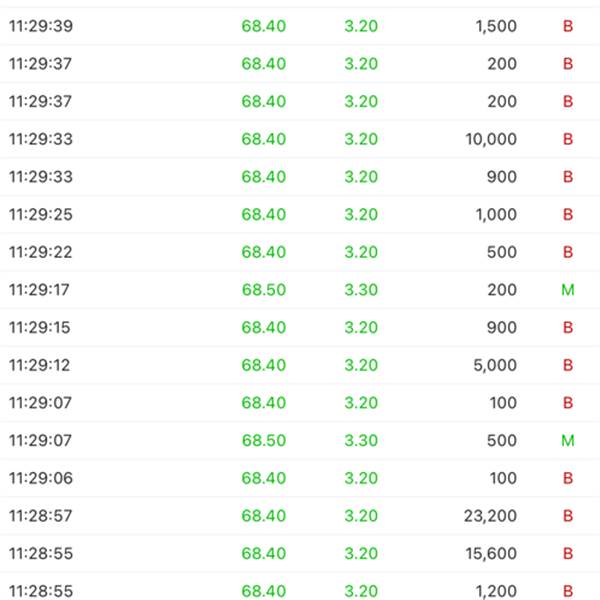Click the M marker in the 11:29:17 row
This screenshot has height=600, width=600.
click(x=568, y=290)
